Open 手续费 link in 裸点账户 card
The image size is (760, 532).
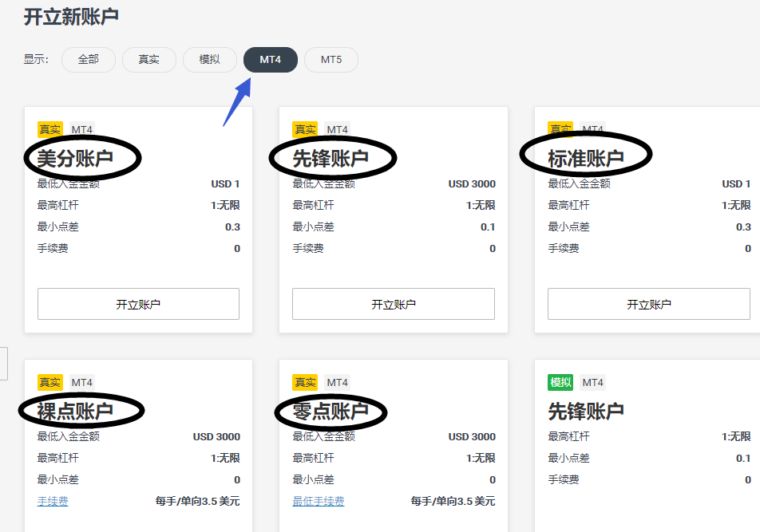pos(53,502)
